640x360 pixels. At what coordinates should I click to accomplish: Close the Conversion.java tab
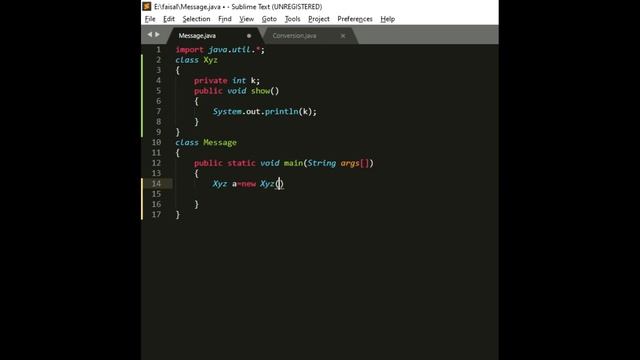343,36
